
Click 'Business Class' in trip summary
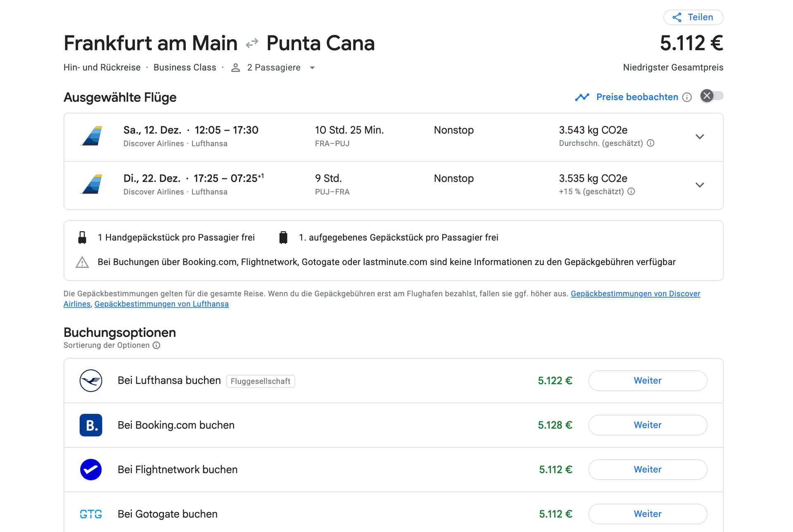click(x=185, y=68)
